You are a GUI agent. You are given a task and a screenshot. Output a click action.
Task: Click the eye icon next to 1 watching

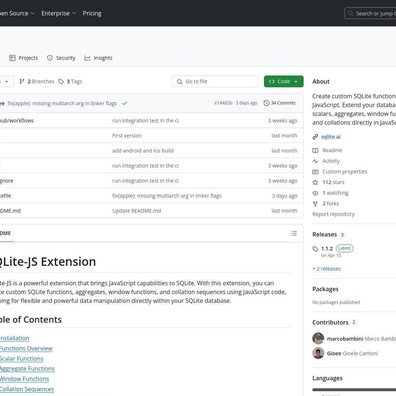315,193
